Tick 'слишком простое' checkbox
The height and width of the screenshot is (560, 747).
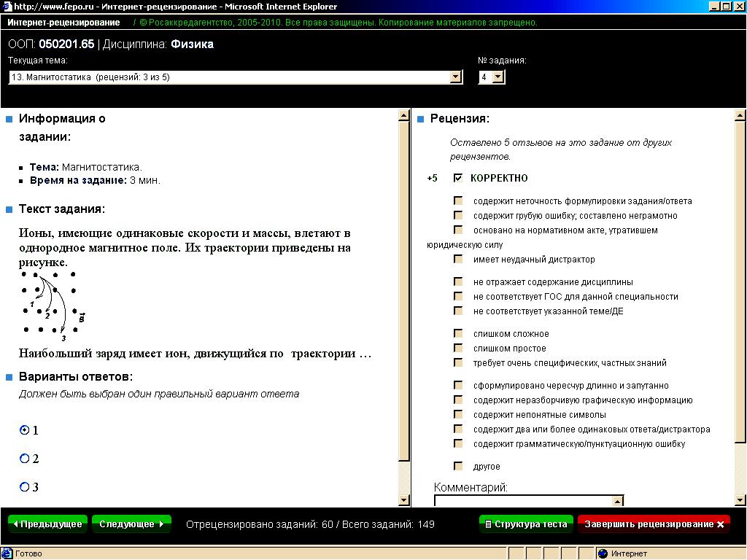(x=458, y=348)
